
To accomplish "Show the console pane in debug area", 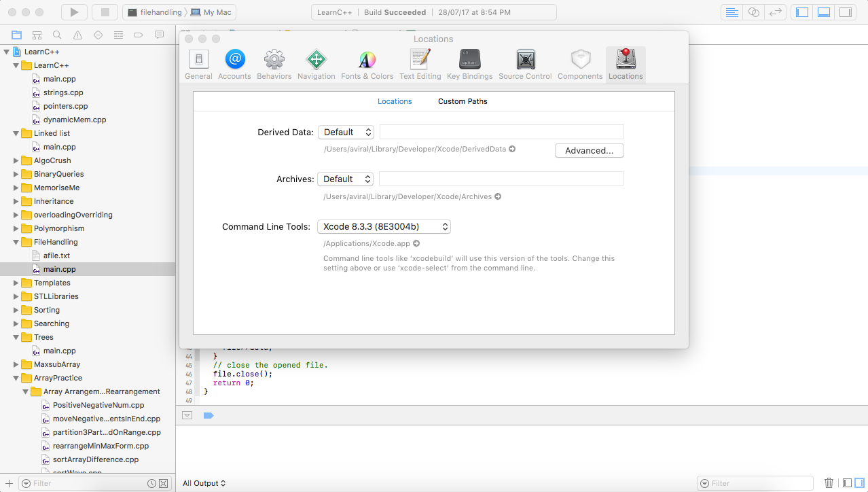I will click(858, 483).
